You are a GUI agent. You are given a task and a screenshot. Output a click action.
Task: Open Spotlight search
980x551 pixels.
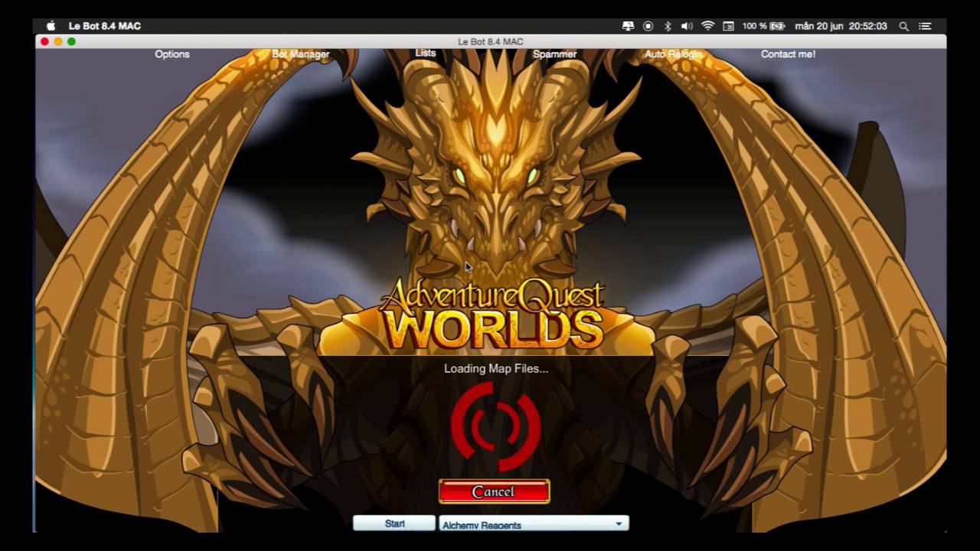click(903, 26)
